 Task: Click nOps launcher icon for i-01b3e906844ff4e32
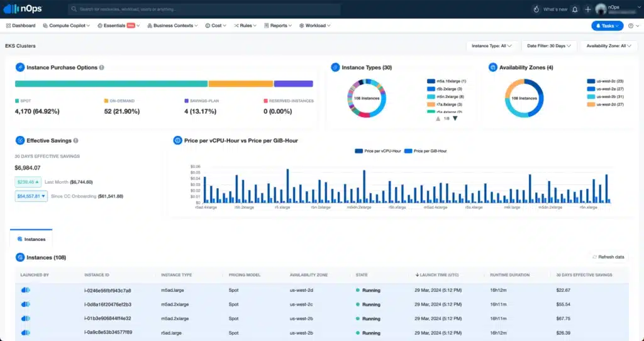[25, 318]
